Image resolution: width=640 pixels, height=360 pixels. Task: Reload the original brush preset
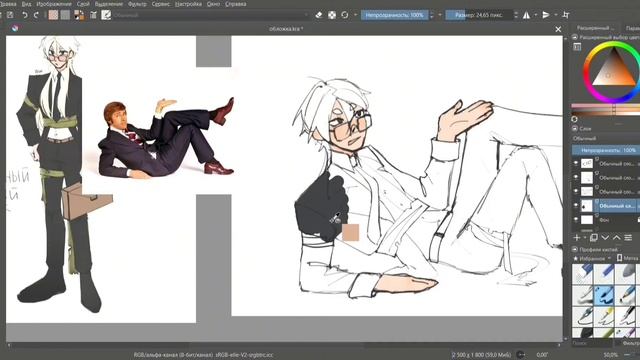pos(345,15)
